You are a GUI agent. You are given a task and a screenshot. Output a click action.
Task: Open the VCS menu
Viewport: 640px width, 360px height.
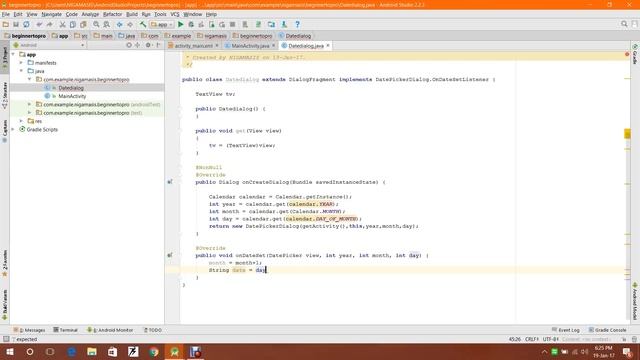point(175,14)
